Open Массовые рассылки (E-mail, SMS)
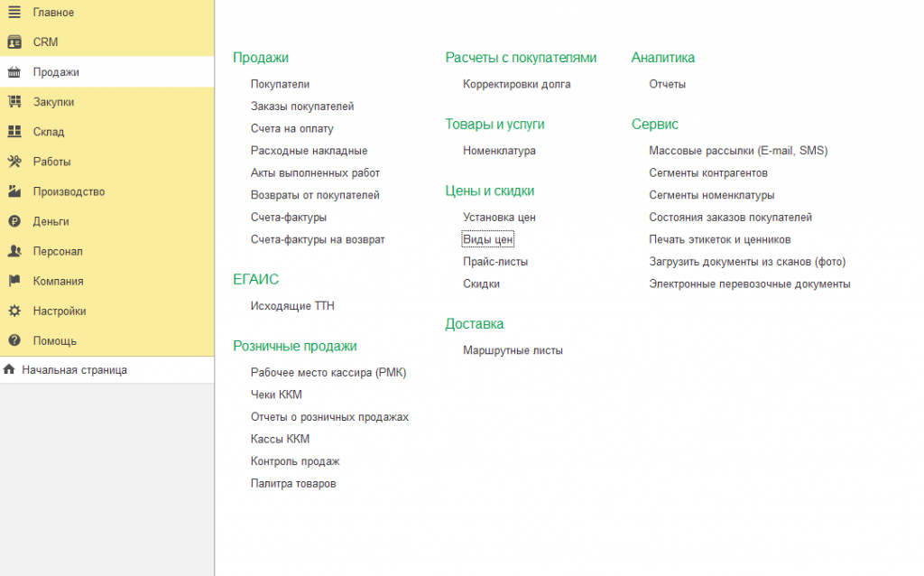The image size is (924, 576). (738, 151)
